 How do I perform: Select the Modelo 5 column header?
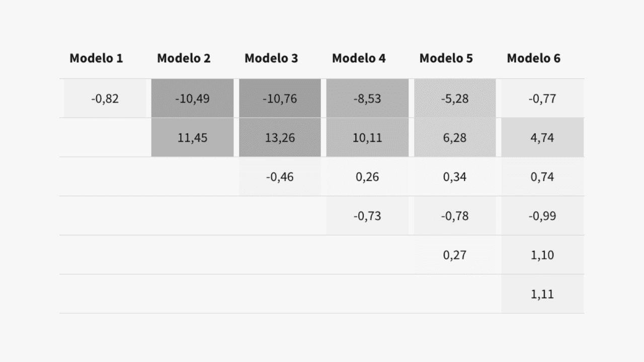(x=446, y=58)
